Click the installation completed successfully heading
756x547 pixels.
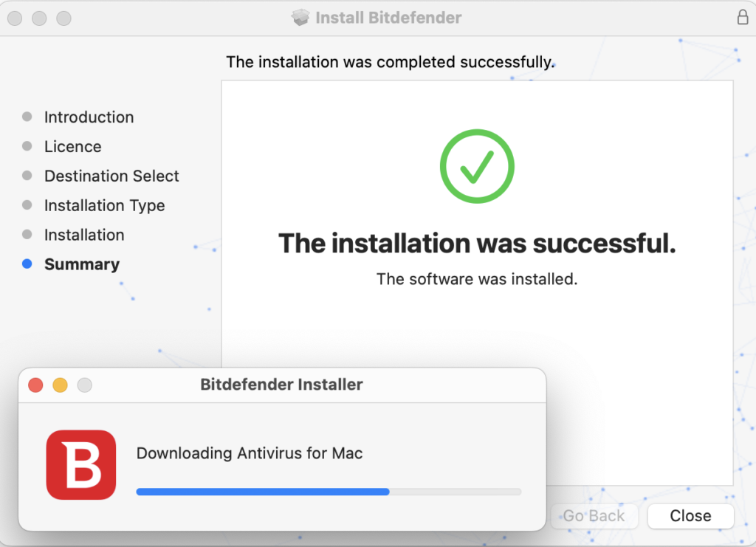(390, 62)
